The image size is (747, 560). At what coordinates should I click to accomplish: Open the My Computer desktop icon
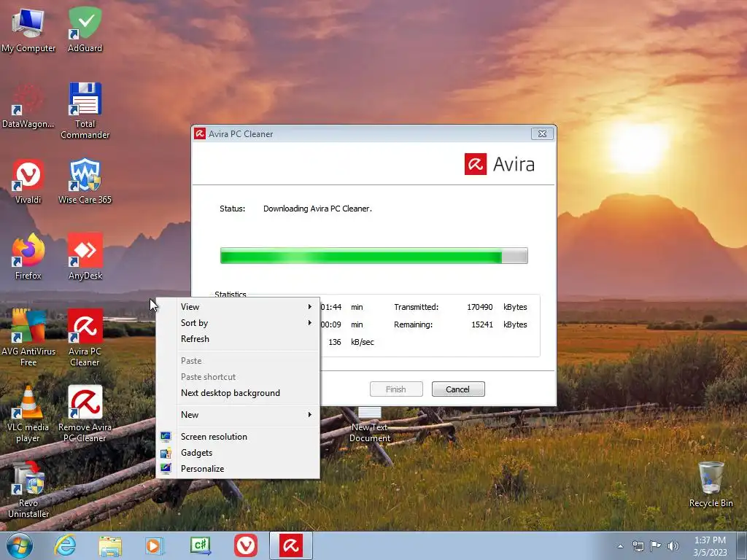click(x=28, y=28)
